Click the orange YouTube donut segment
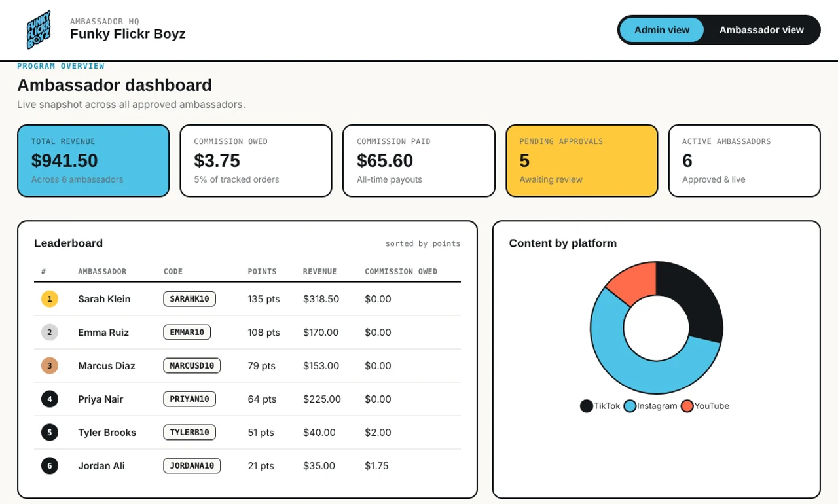The image size is (838, 504). pos(635,283)
